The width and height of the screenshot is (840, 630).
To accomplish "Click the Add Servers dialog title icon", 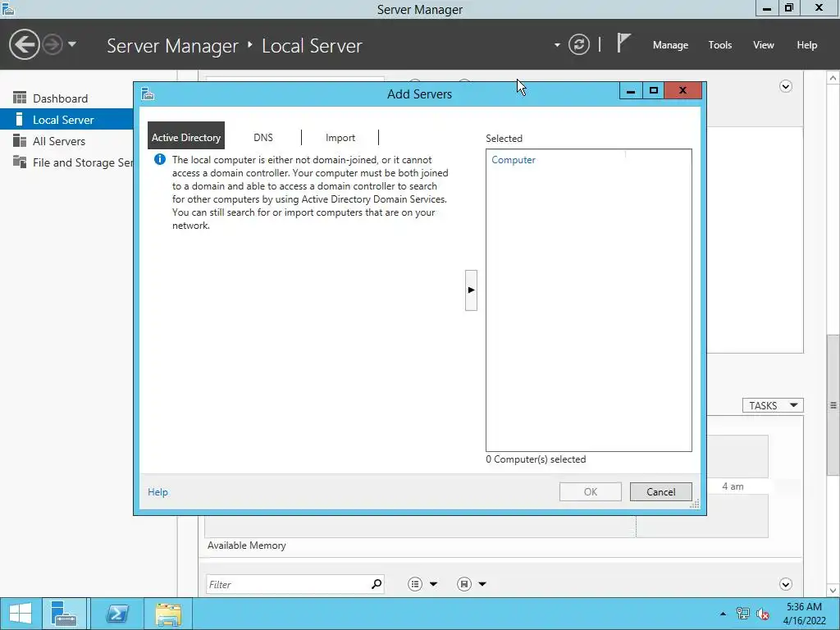I will pos(148,94).
